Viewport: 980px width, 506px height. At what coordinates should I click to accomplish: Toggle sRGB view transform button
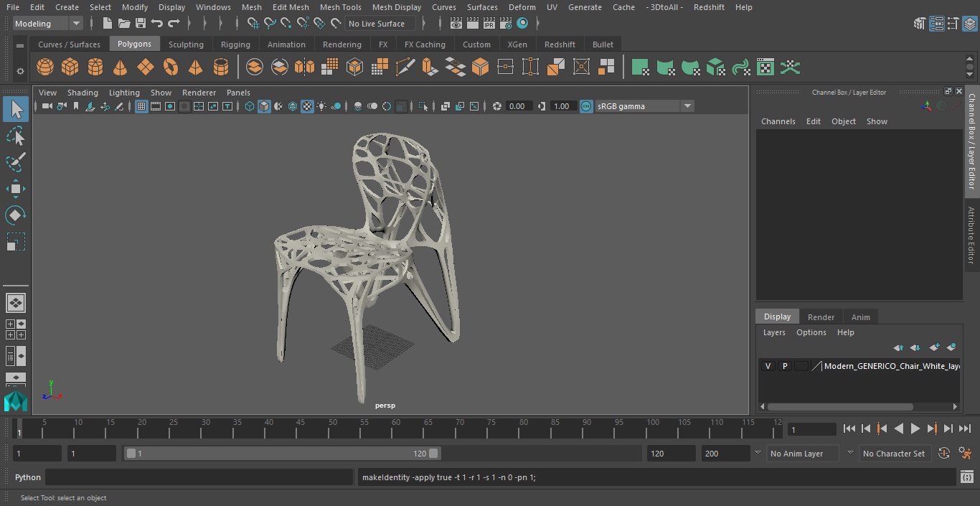point(586,106)
